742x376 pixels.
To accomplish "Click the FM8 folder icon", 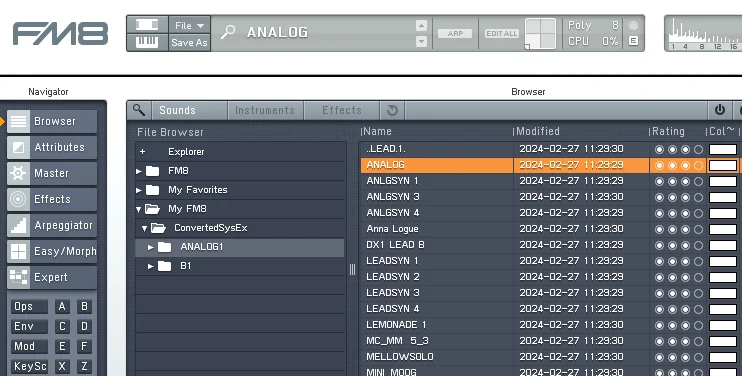I will pyautogui.click(x=152, y=171).
